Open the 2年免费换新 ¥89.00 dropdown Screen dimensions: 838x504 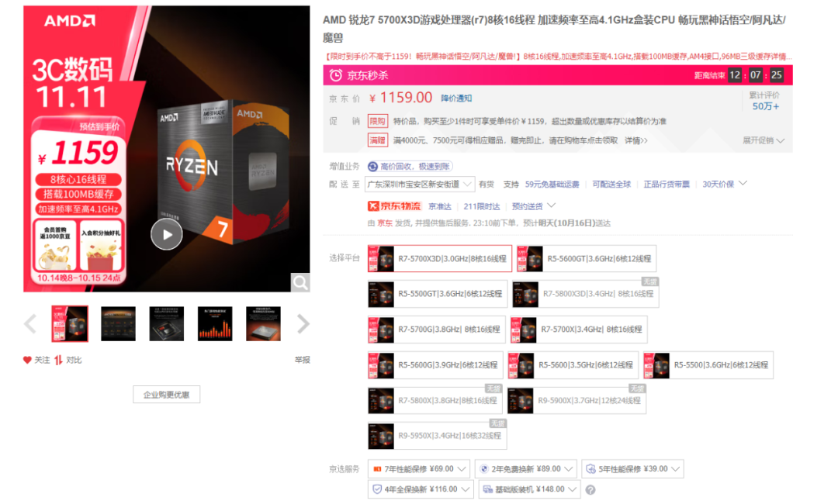click(x=526, y=469)
